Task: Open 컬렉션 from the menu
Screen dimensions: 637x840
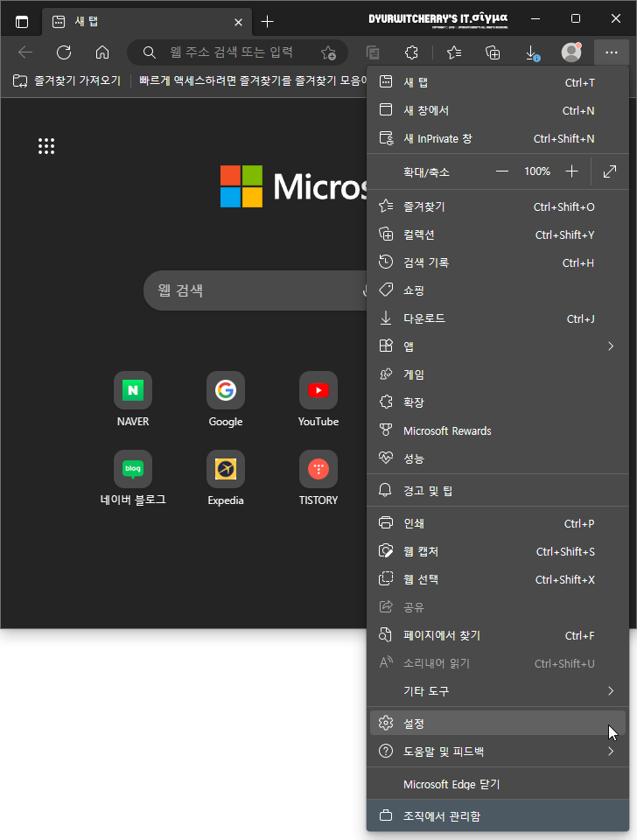Action: point(498,234)
